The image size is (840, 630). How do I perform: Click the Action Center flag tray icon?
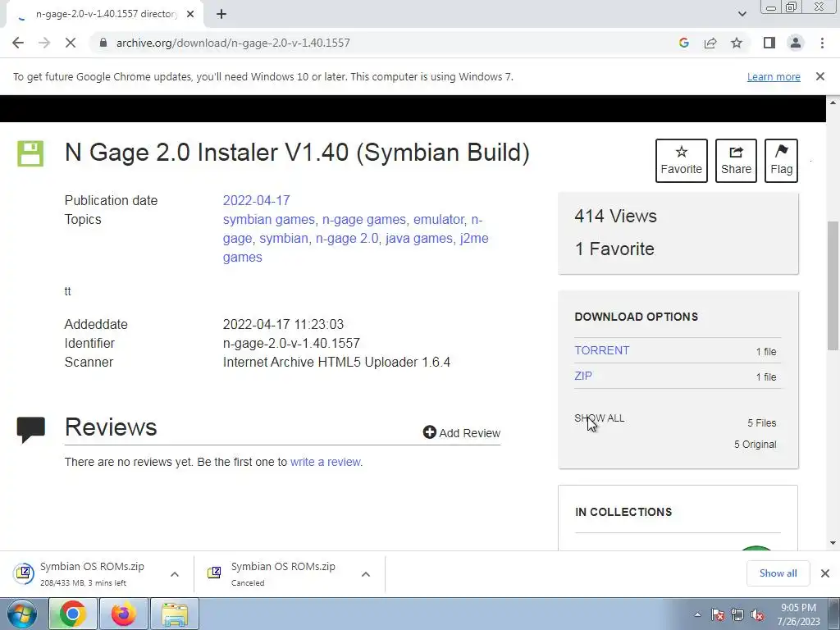tap(718, 614)
